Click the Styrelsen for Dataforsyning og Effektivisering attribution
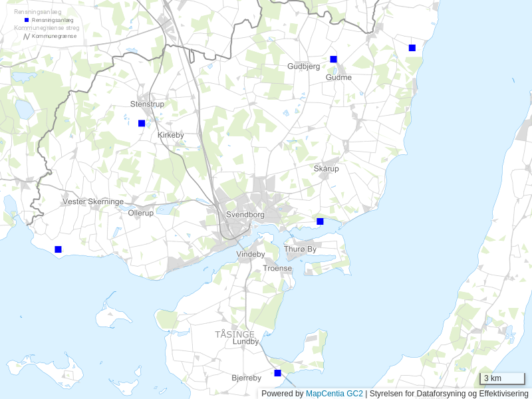Image resolution: width=532 pixels, height=399 pixels. tap(449, 394)
